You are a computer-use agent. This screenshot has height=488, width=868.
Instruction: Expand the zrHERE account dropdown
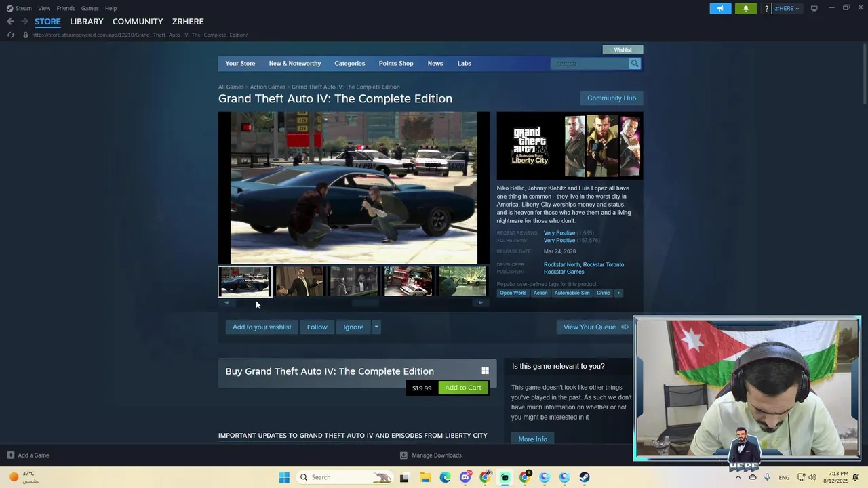point(787,8)
